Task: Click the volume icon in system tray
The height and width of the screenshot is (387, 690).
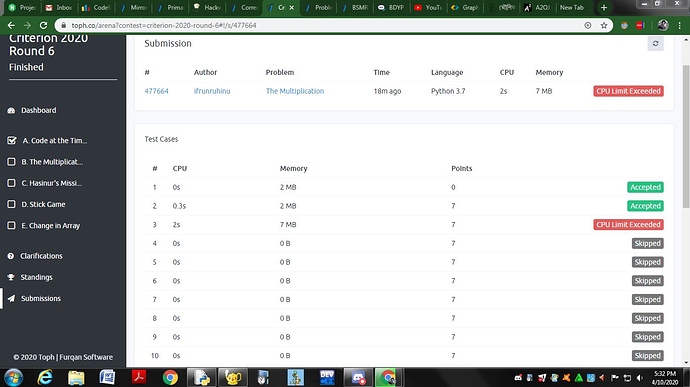Action: point(639,378)
